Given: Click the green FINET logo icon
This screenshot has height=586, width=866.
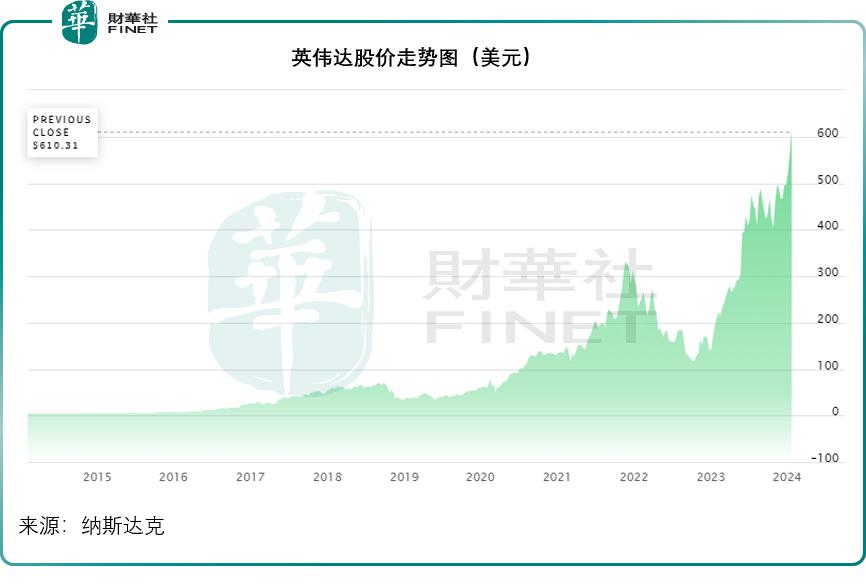Looking at the screenshot, I should [80, 22].
